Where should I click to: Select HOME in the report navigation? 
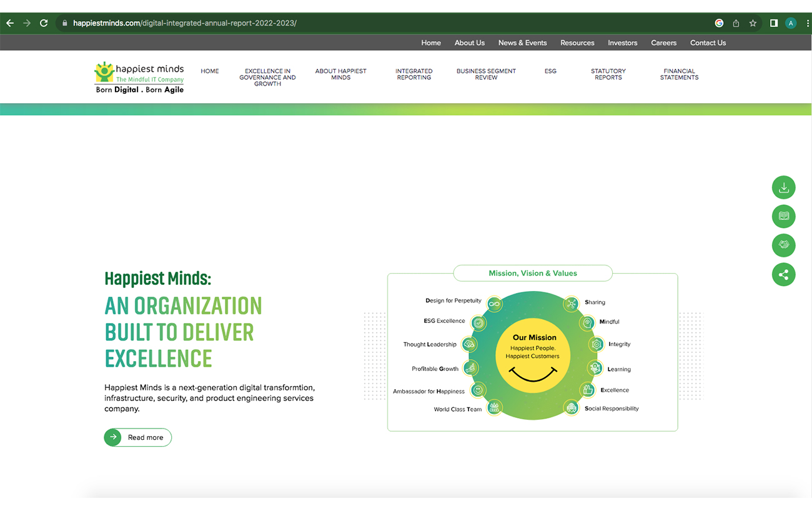tap(210, 71)
